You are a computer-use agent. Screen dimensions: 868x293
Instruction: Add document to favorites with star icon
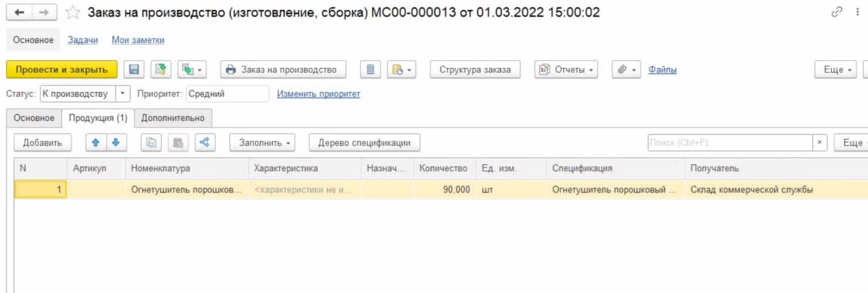[73, 12]
